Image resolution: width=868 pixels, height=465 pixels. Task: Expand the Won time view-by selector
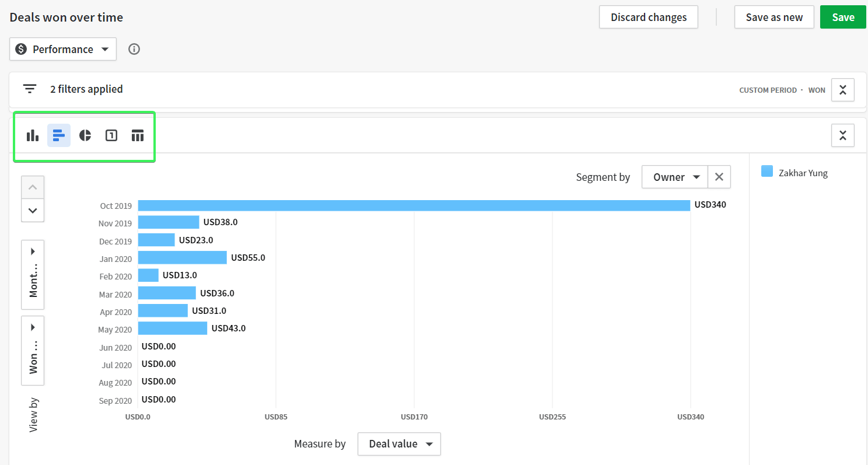(33, 351)
